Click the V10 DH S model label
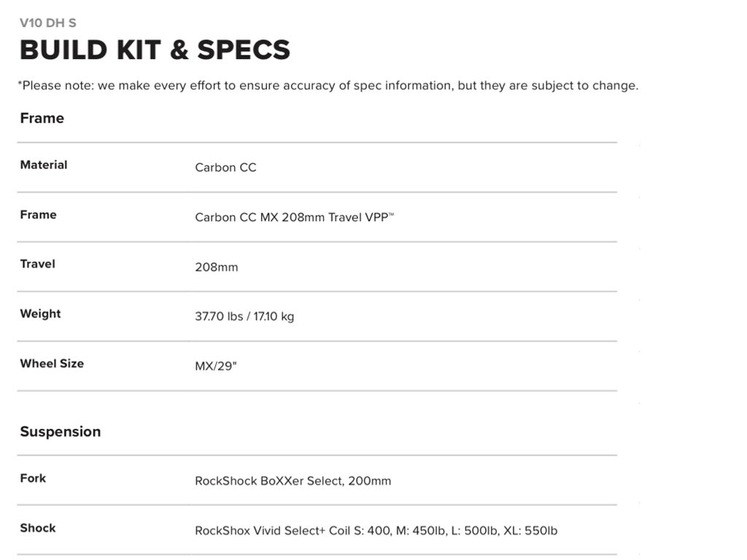This screenshot has width=747, height=560. (x=48, y=23)
